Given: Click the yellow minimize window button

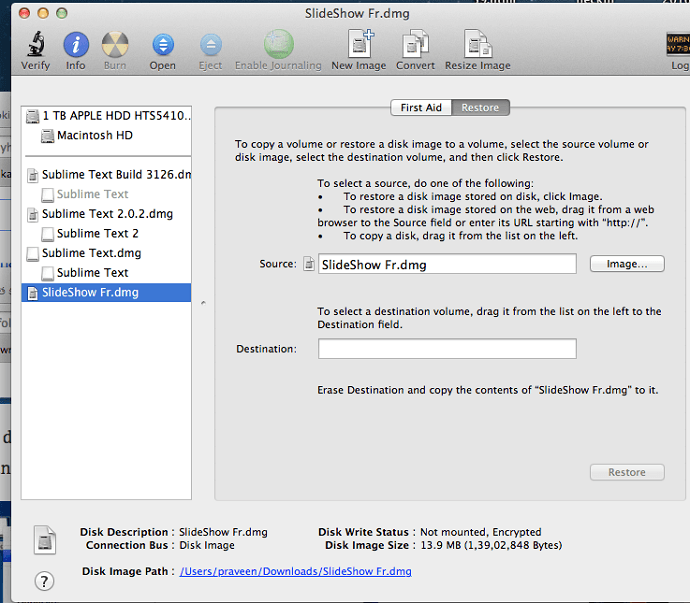Looking at the screenshot, I should 43,13.
